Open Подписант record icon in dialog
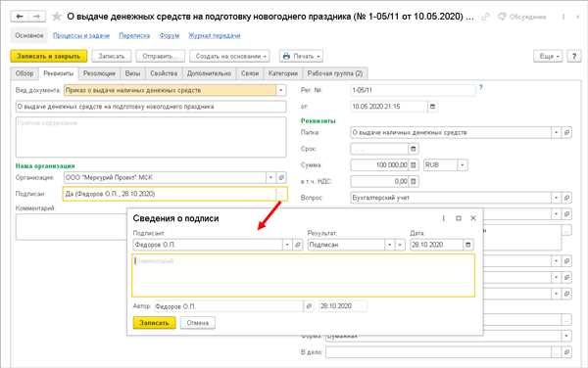Viewport: 588px width, 368px height. pos(298,245)
